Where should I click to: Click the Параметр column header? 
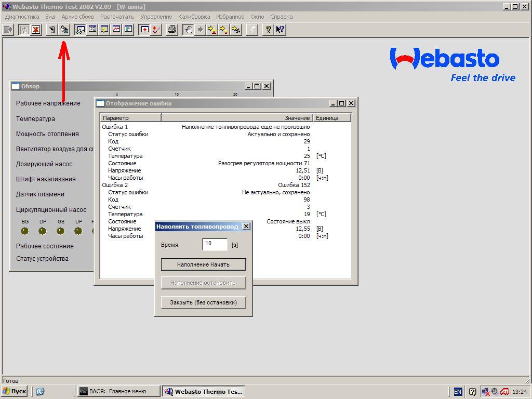[x=130, y=118]
